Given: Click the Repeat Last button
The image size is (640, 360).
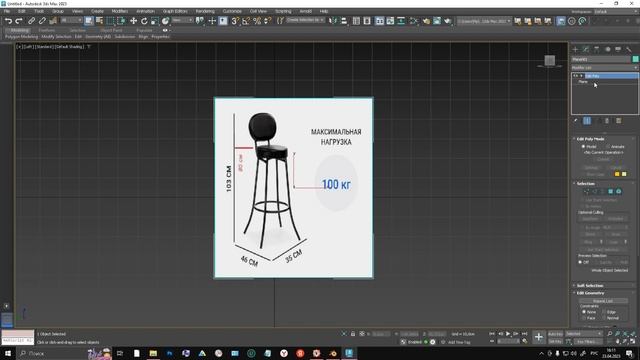Looking at the screenshot, I should pyautogui.click(x=603, y=301).
